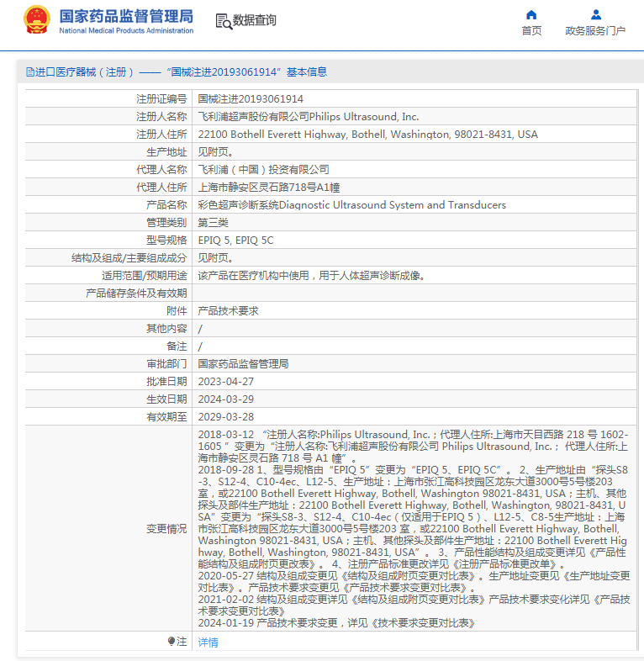Click 国家药品监督管理局 header title
644x661 pixels.
tap(126, 16)
